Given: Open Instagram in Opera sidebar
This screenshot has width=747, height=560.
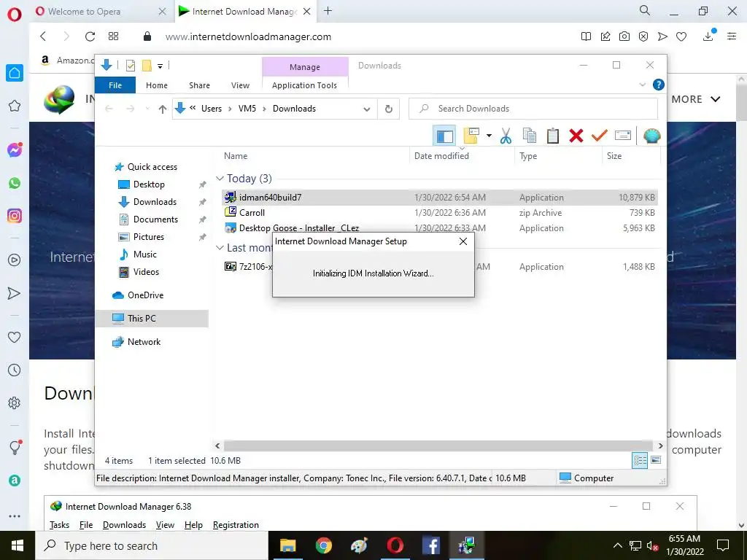Looking at the screenshot, I should [x=15, y=216].
